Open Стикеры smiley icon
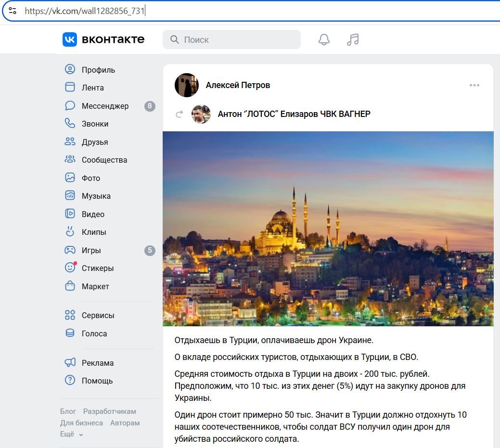This screenshot has width=500, height=448. (70, 268)
